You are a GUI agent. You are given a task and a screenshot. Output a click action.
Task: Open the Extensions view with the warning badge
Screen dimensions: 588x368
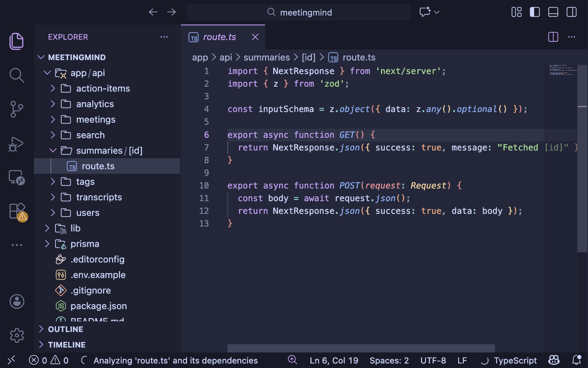point(16,211)
